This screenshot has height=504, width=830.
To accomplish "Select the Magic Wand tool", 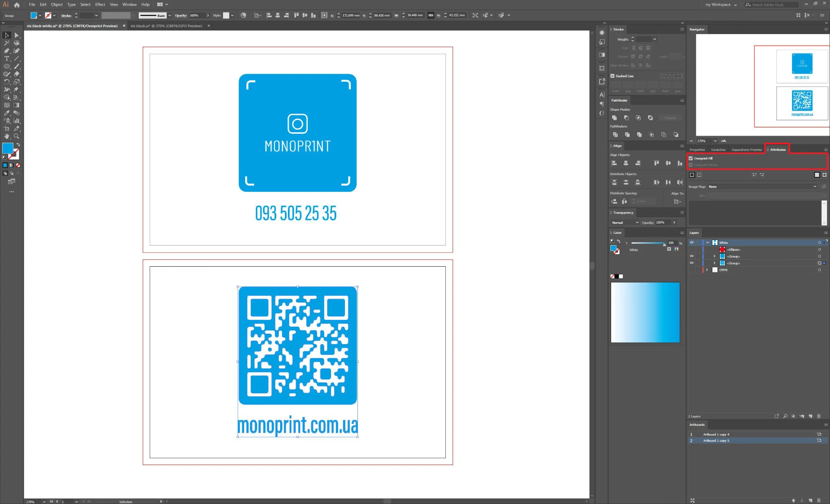I will (x=6, y=43).
